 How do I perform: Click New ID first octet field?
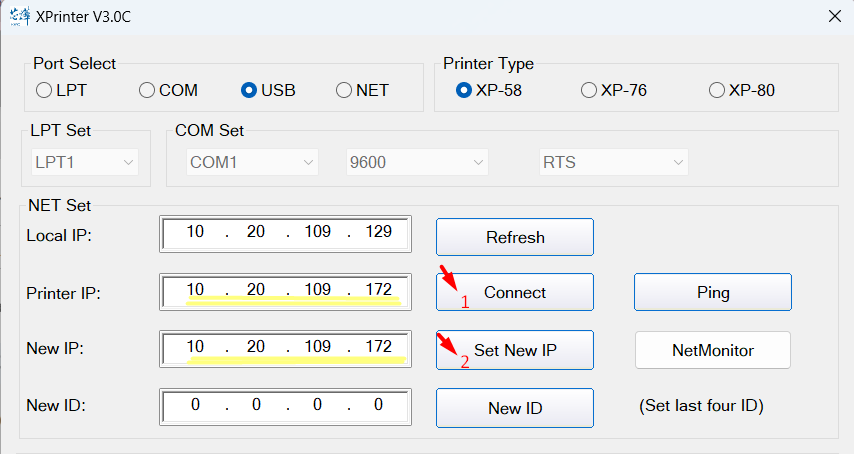(x=195, y=404)
